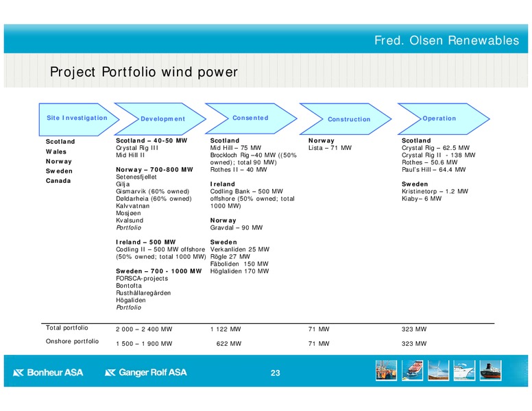Select the Operation stage arrow
Image resolution: width=532 pixels, height=411 pixels.
coord(444,119)
